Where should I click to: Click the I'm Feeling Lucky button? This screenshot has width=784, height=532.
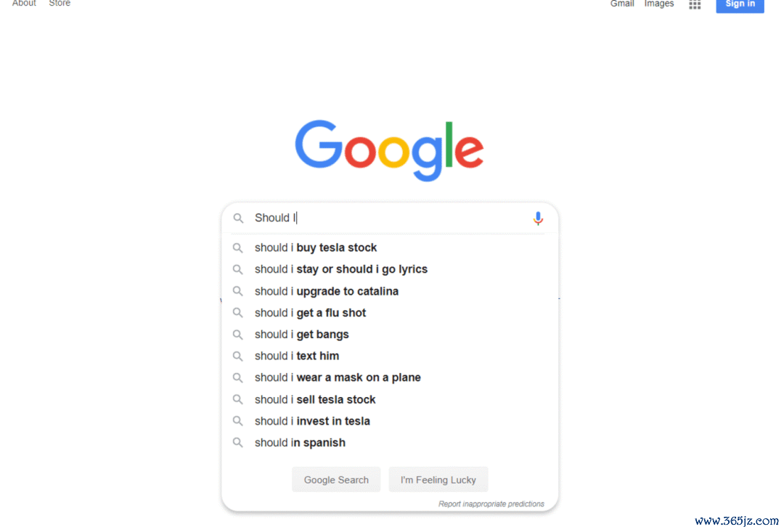438,480
